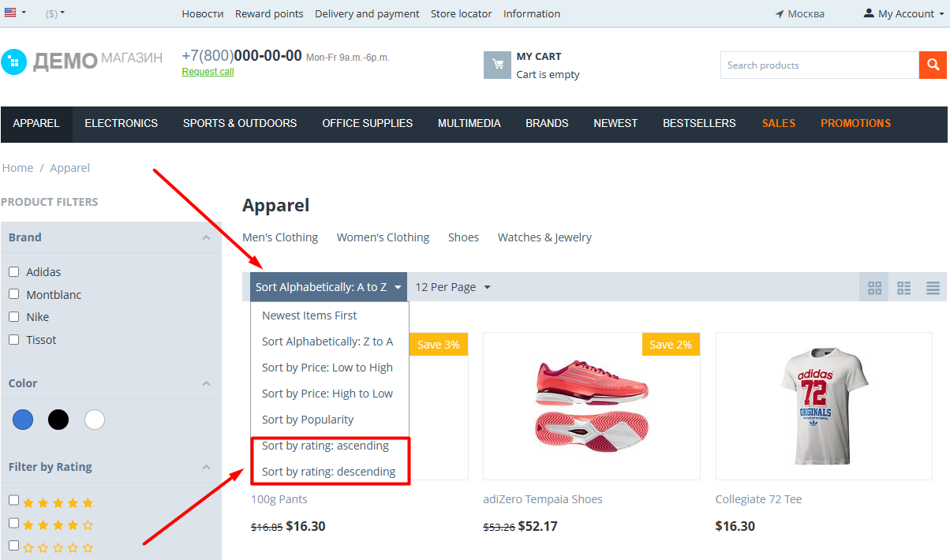Check the five-star rating filter
The image size is (950, 560).
coord(13,500)
